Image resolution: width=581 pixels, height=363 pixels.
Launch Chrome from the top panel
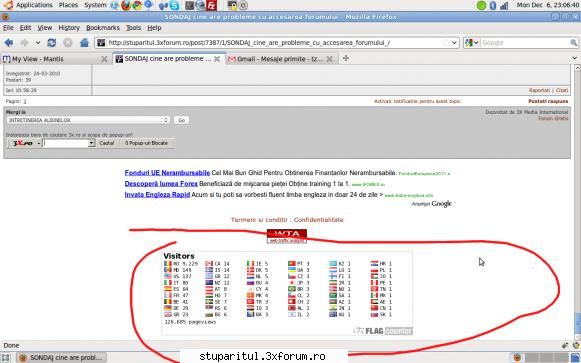click(137, 5)
